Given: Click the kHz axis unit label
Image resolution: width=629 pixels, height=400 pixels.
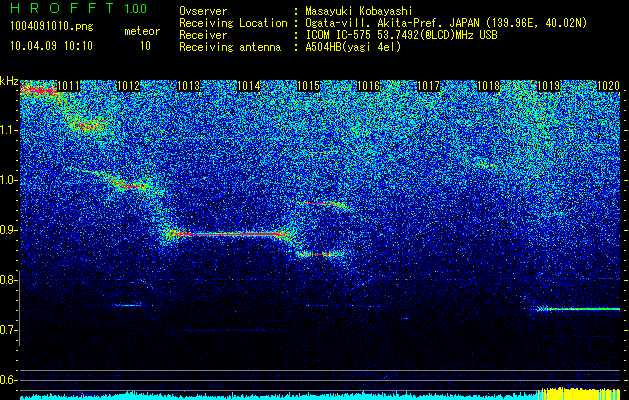Looking at the screenshot, I should click(9, 81).
